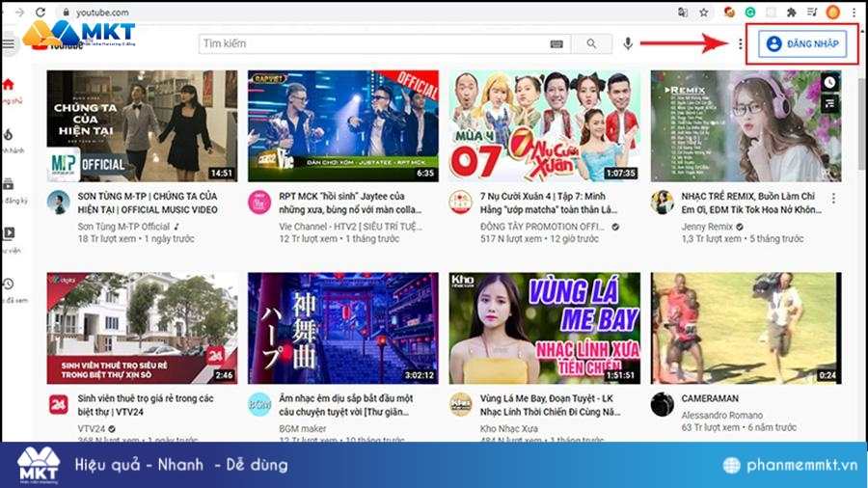The width and height of the screenshot is (868, 488).
Task: Add Nhạc Trẻ Remix to Watch Later
Action: click(x=829, y=82)
